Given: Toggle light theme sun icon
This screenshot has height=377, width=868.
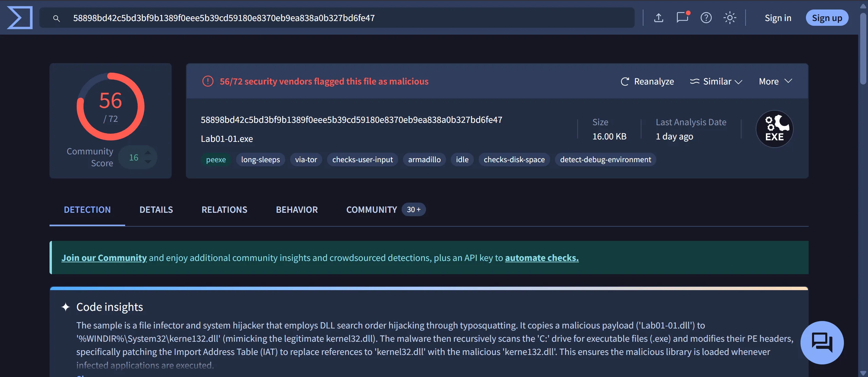Looking at the screenshot, I should click(x=730, y=18).
